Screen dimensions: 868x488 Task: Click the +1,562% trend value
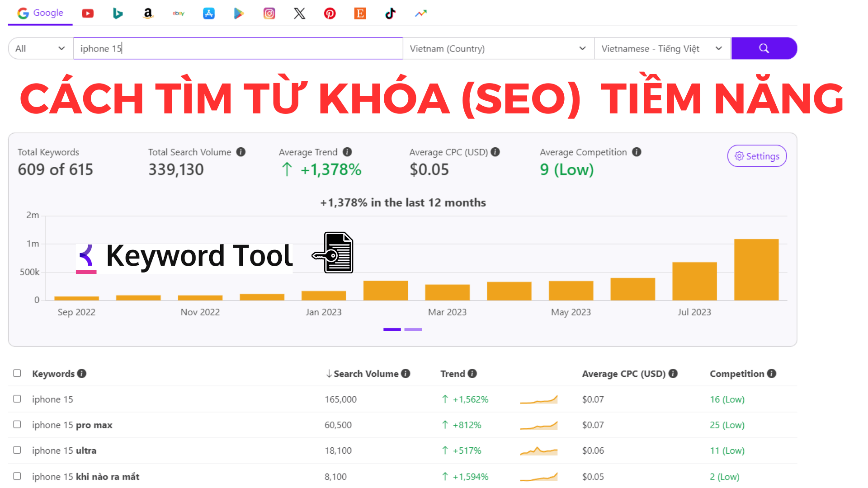(x=471, y=399)
